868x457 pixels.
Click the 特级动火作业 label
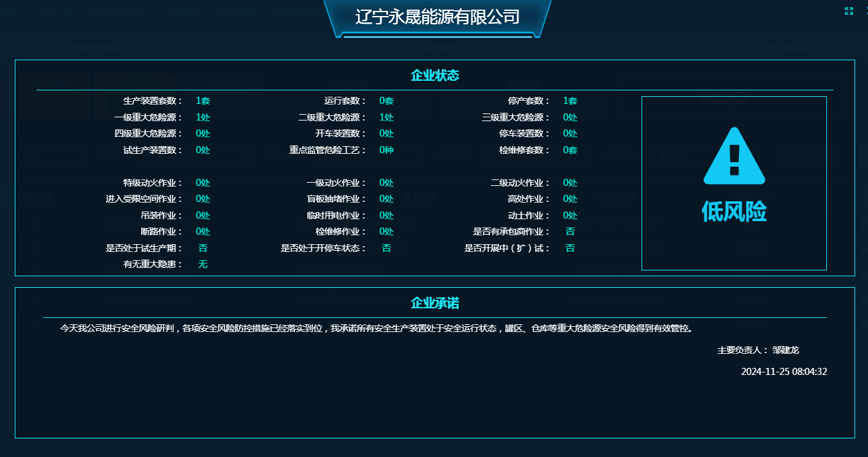tap(153, 183)
